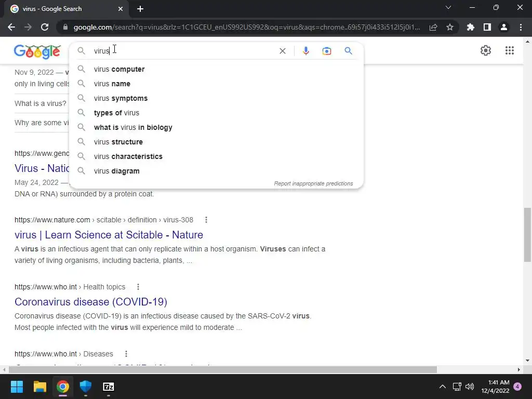View site info lock icon

65,27
